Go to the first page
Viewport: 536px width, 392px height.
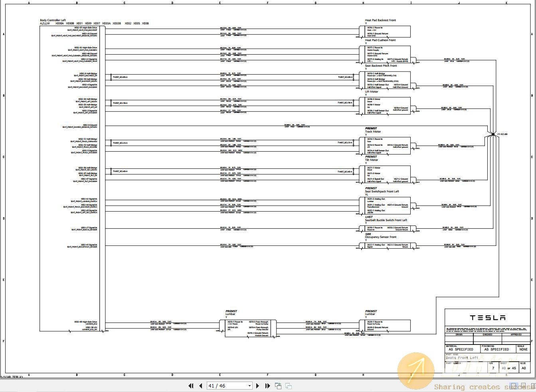coord(191,386)
